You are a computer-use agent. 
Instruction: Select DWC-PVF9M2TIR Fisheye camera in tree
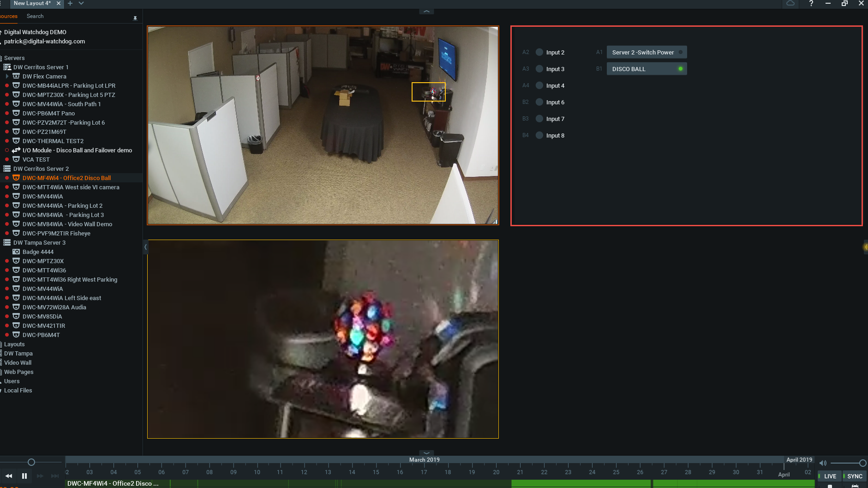(x=56, y=233)
